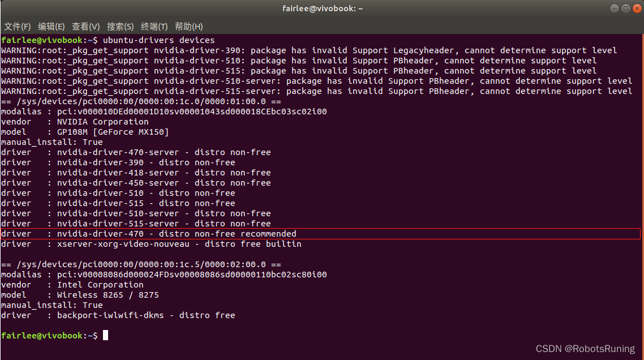The width and height of the screenshot is (644, 360).
Task: Open the 终端(T) menu
Action: [x=154, y=27]
